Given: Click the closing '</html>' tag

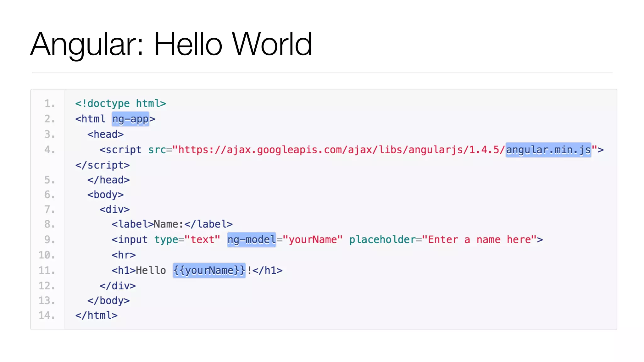Looking at the screenshot, I should [x=96, y=315].
